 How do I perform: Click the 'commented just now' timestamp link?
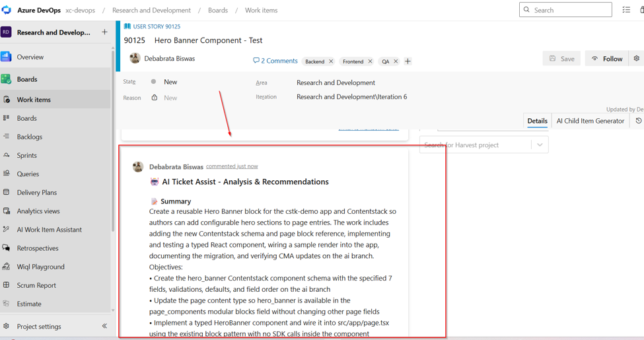232,166
